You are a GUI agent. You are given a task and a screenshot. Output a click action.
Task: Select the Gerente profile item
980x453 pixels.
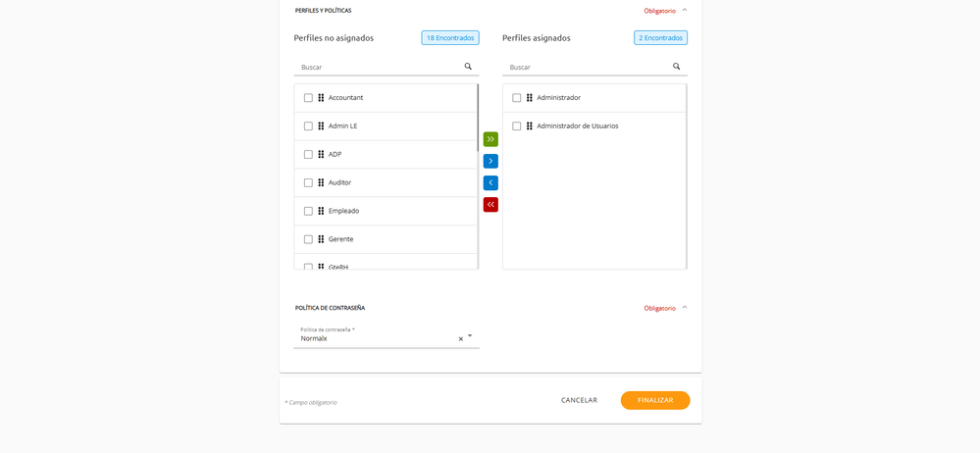(x=340, y=239)
